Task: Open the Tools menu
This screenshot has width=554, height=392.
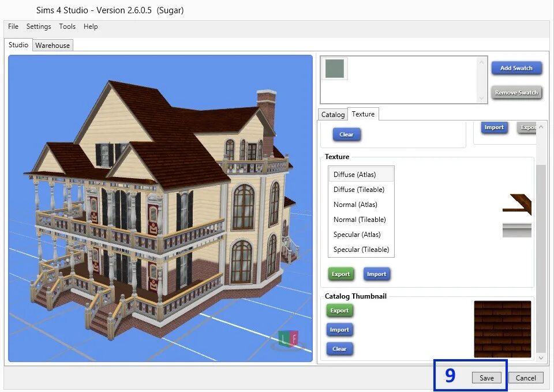Action: (67, 27)
